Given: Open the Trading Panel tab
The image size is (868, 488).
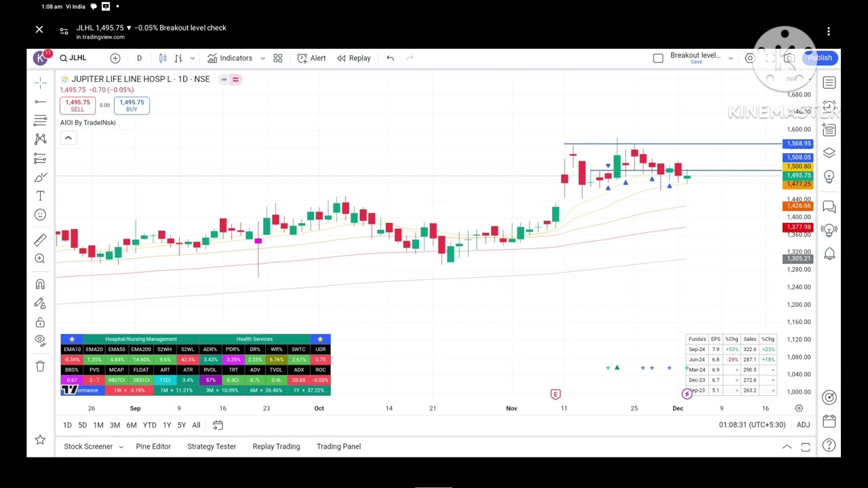Looking at the screenshot, I should click(x=338, y=447).
